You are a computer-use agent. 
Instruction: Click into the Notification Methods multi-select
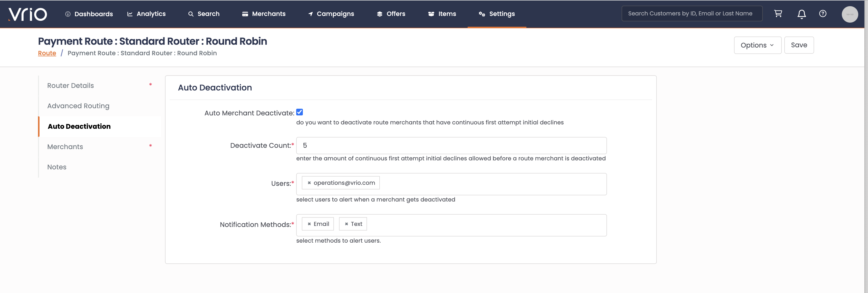451,225
